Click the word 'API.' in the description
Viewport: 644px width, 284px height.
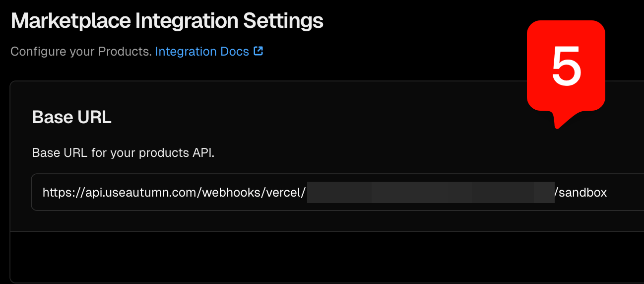pos(203,152)
